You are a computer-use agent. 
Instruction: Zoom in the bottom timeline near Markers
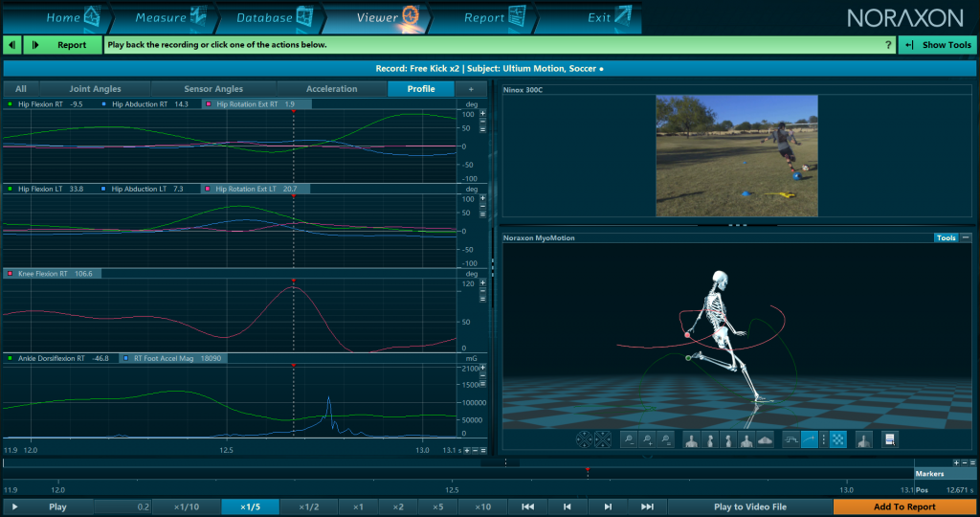pos(956,462)
